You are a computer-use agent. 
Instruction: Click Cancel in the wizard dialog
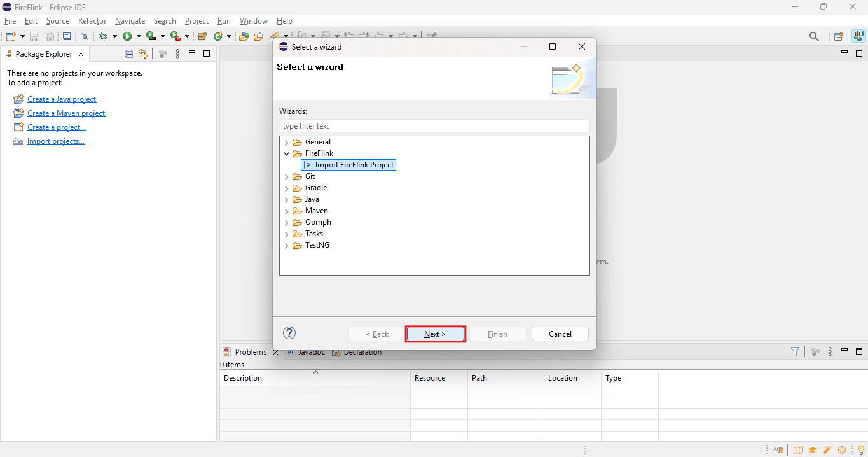[x=560, y=334]
